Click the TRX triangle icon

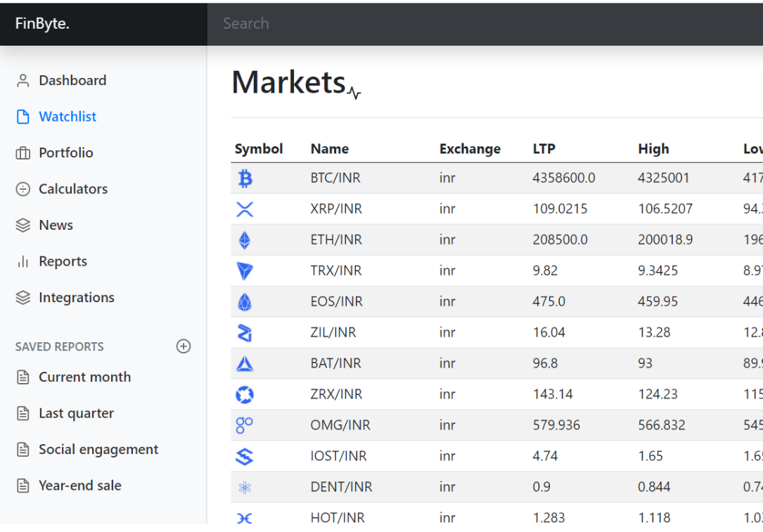click(x=245, y=271)
